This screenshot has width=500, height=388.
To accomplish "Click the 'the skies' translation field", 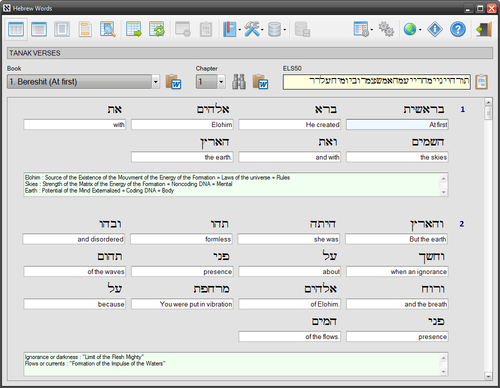I will click(397, 157).
